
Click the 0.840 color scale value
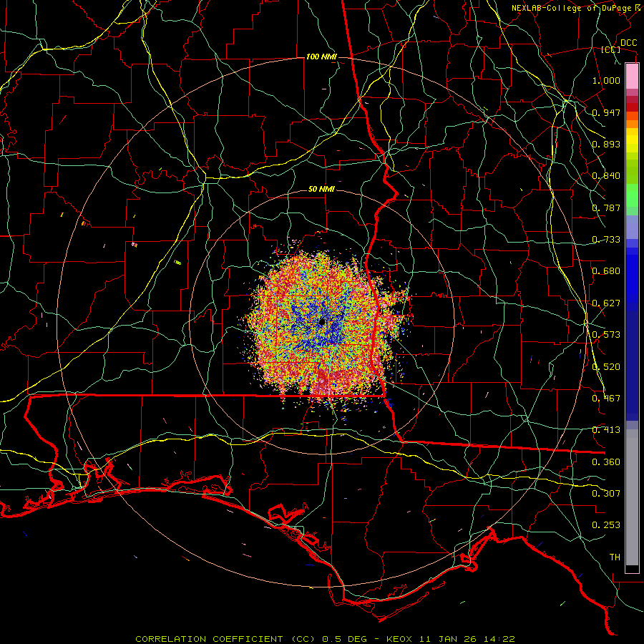(x=606, y=176)
